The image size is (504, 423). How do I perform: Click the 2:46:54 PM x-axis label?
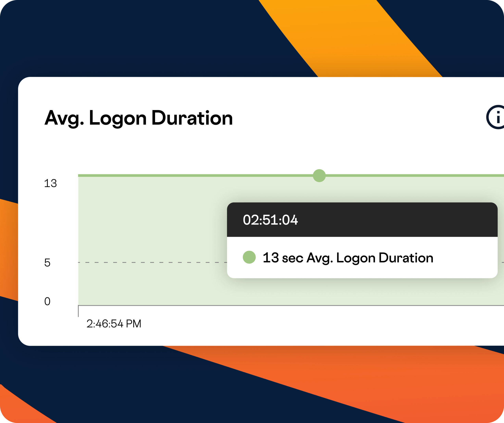click(114, 324)
